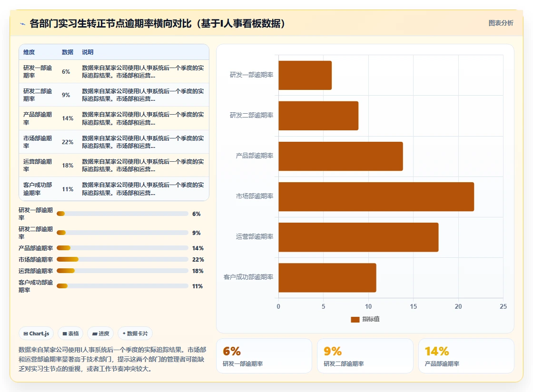
Task: Click the 市场部逾期率 chart axis label
Action: pyautogui.click(x=255, y=196)
